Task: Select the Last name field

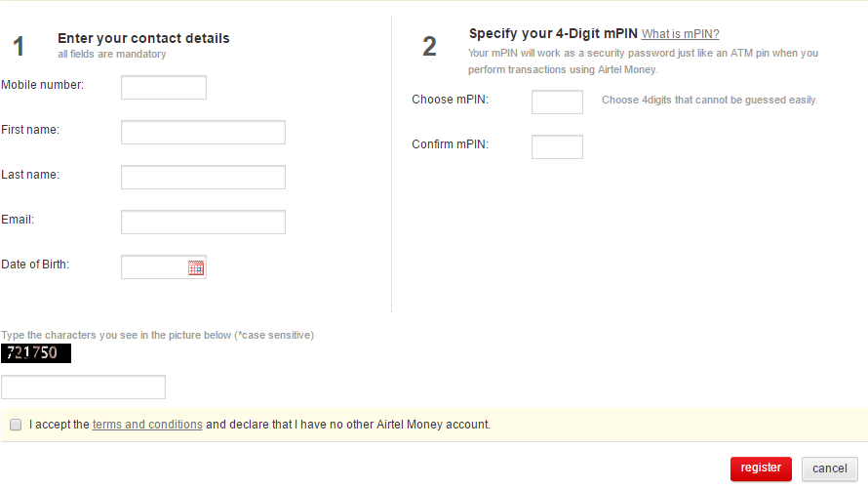Action: [x=203, y=178]
